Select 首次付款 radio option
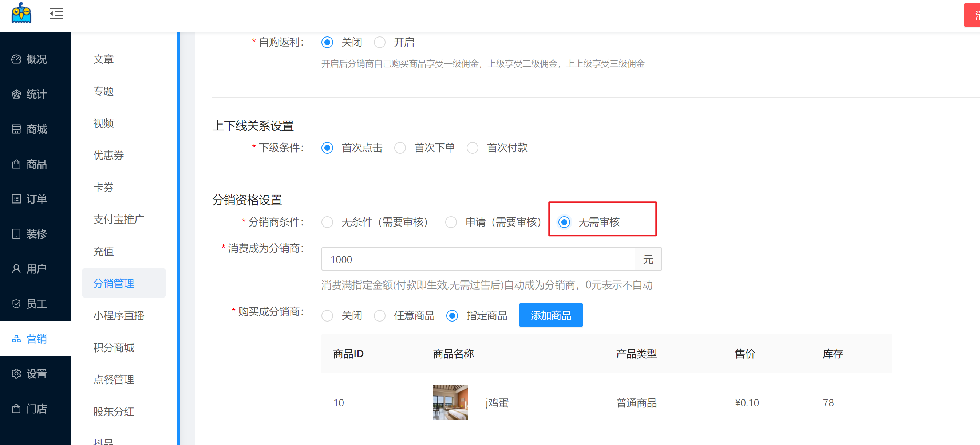The image size is (980, 445). click(473, 148)
